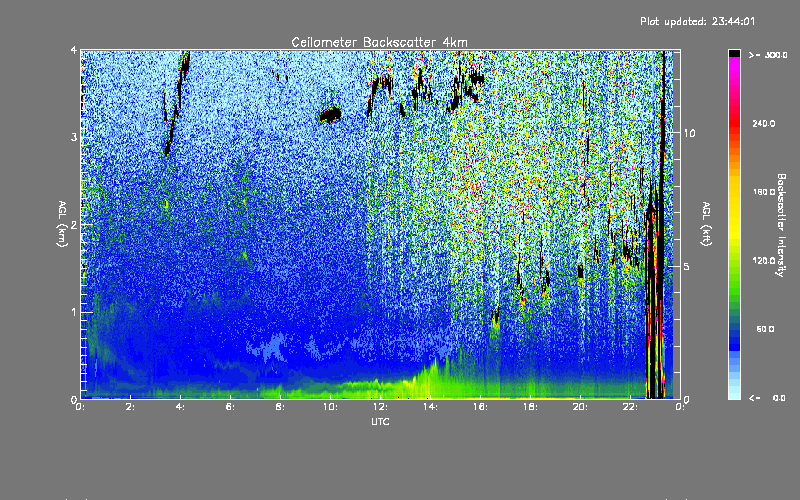This screenshot has width=800, height=500.
Task: Click the '1' km tick on the left axis
Action: point(73,312)
